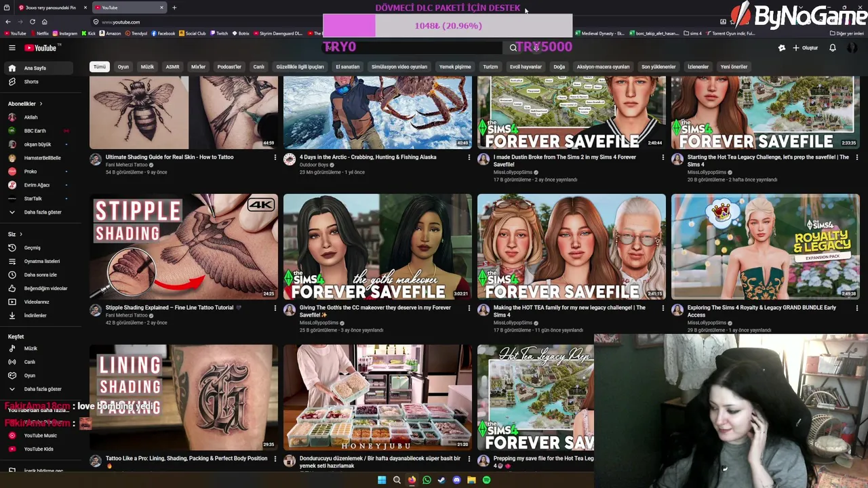Play the Lining Shading Packing thumbnail
Image resolution: width=868 pixels, height=488 pixels.
point(184,397)
